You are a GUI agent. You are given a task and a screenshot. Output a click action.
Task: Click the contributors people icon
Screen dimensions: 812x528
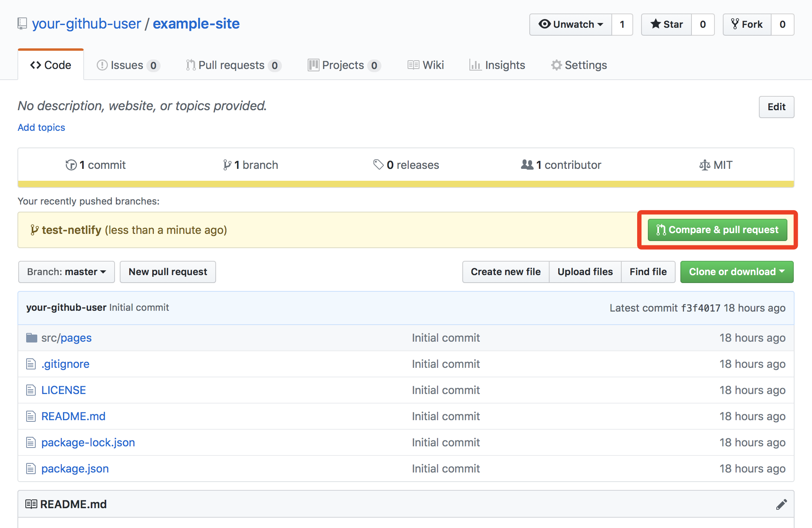tap(527, 165)
